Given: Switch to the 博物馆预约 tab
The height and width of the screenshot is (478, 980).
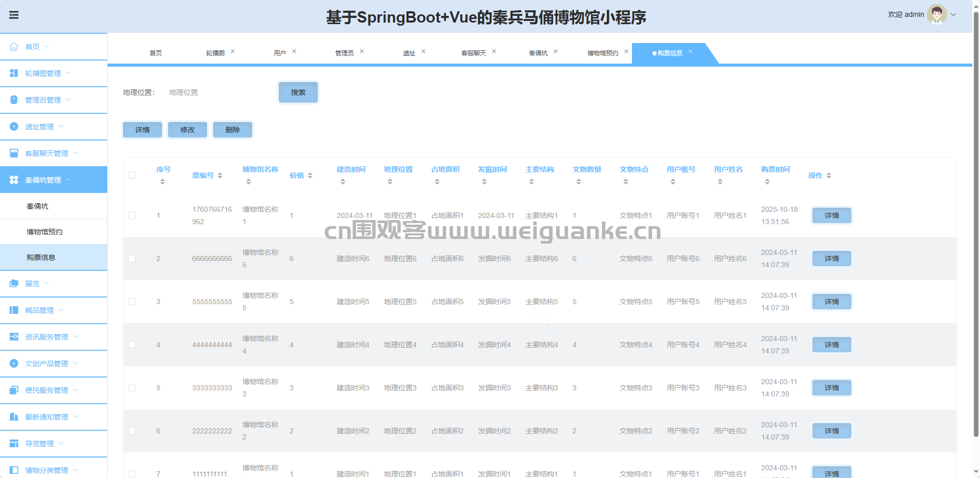Looking at the screenshot, I should [x=602, y=53].
